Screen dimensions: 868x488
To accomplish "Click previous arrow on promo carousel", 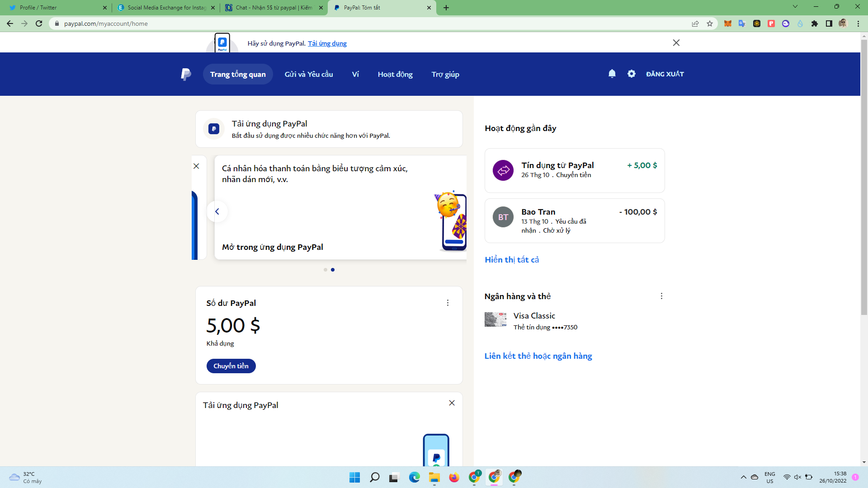I will [x=217, y=211].
